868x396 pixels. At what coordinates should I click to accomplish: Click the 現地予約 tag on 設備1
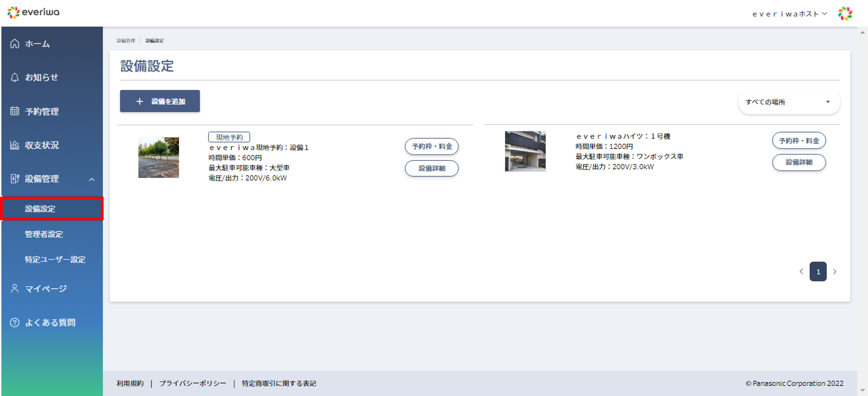pos(229,137)
